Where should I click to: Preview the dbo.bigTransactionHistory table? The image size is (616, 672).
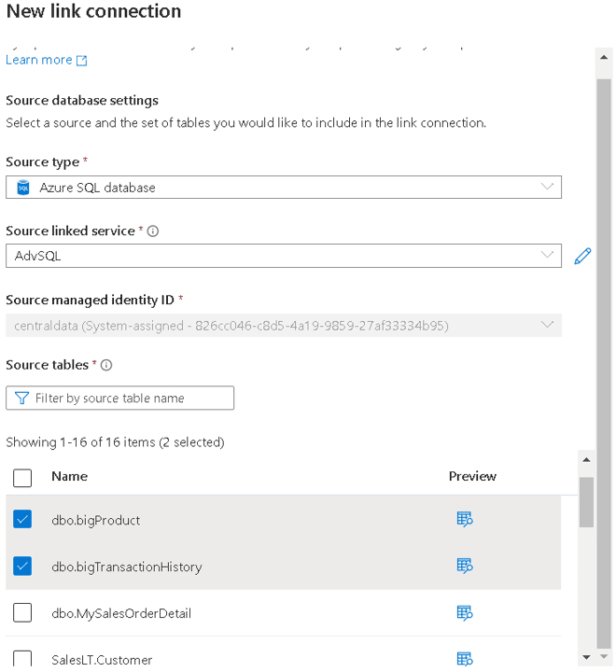coord(465,566)
